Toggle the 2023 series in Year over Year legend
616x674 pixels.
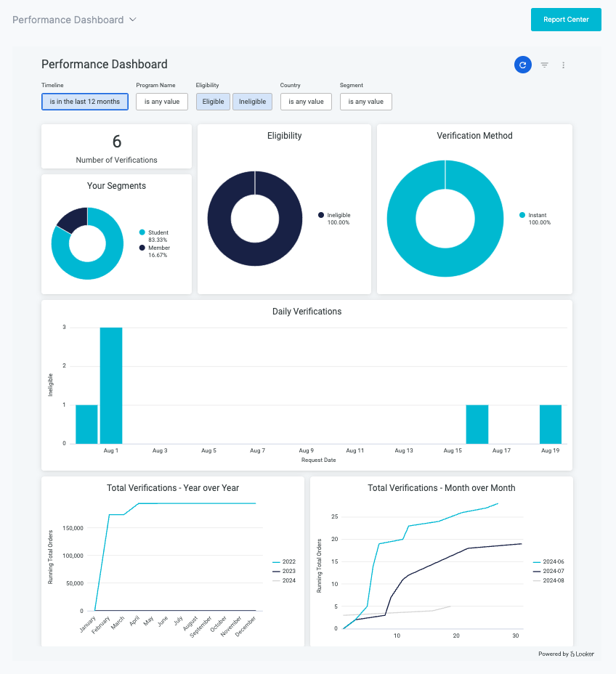pos(284,572)
